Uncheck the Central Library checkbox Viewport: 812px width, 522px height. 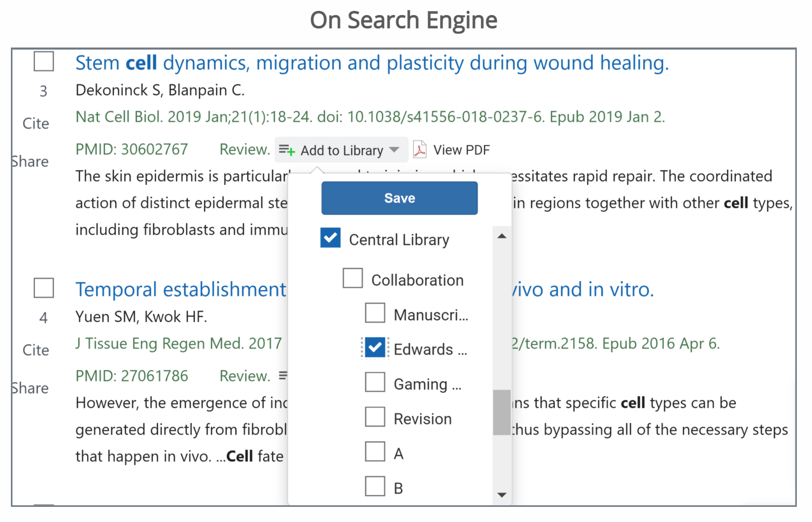[330, 238]
